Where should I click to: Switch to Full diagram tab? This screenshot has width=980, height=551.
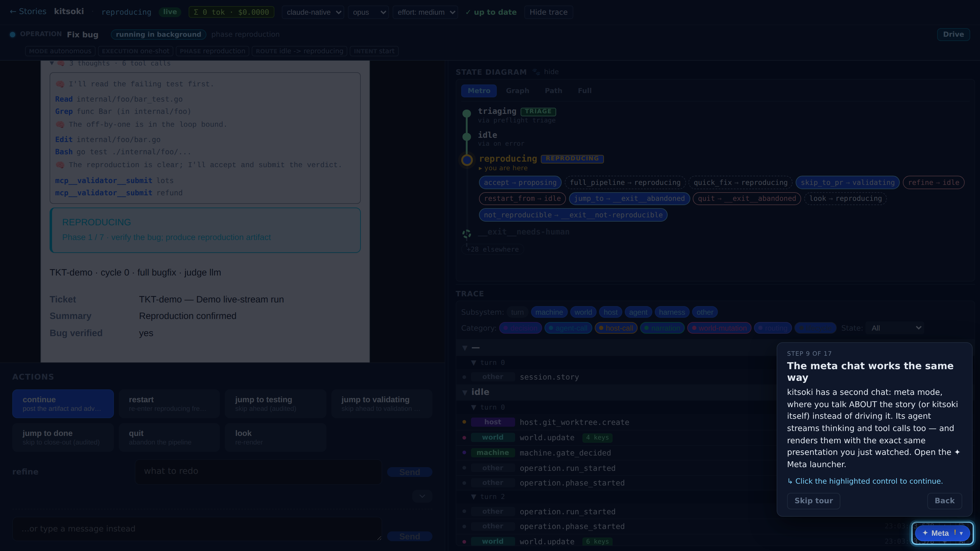pyautogui.click(x=584, y=91)
